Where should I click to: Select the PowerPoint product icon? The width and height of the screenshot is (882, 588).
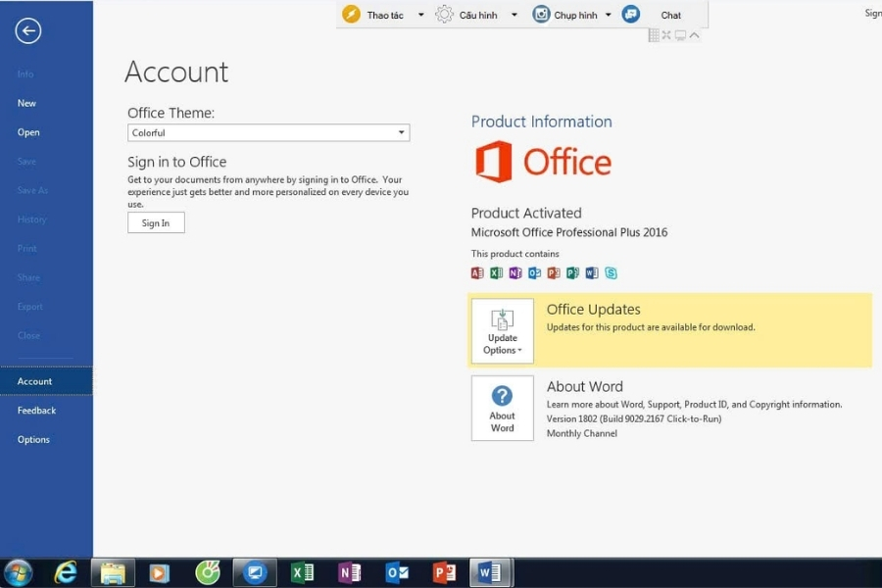click(554, 273)
